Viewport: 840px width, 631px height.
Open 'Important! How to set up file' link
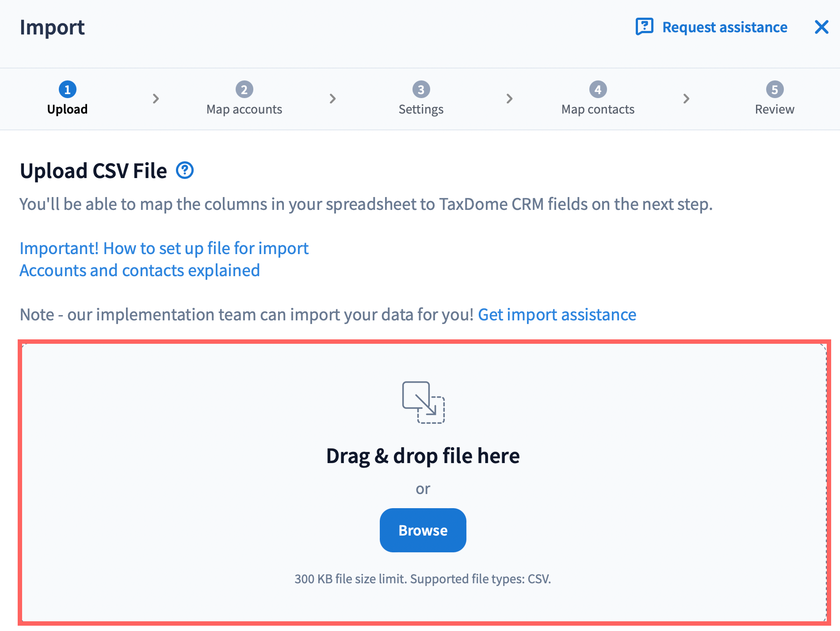coord(164,248)
